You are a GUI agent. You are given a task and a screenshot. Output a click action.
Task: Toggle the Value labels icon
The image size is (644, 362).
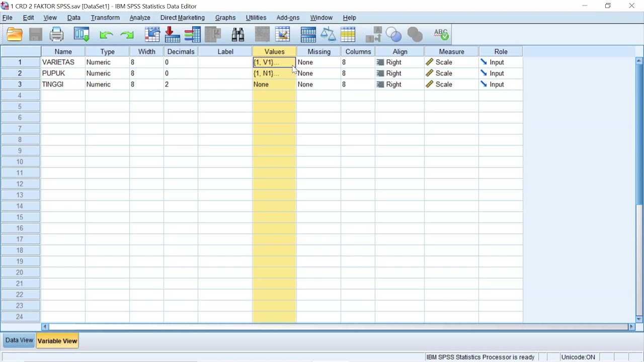(x=373, y=35)
